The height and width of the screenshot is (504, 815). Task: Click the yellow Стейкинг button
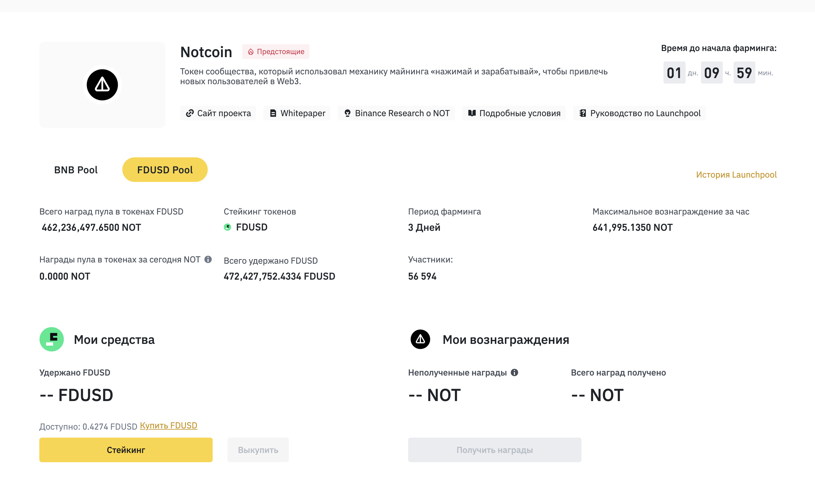click(126, 450)
